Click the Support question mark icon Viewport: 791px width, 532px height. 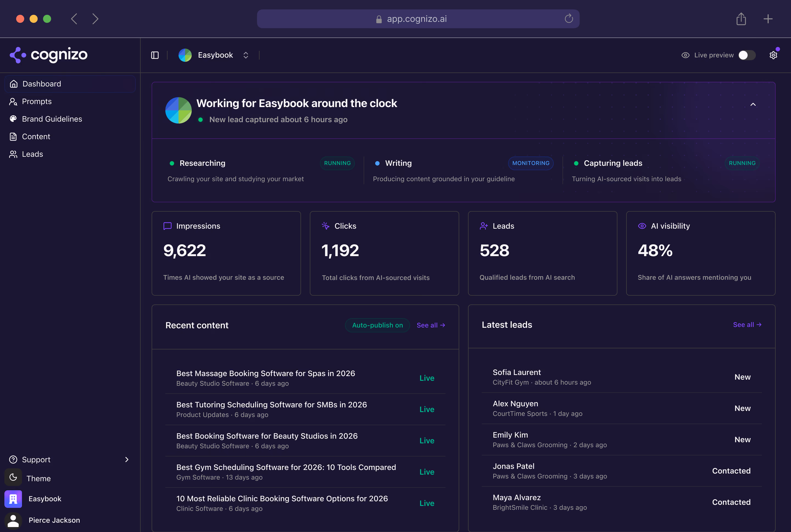(13, 460)
